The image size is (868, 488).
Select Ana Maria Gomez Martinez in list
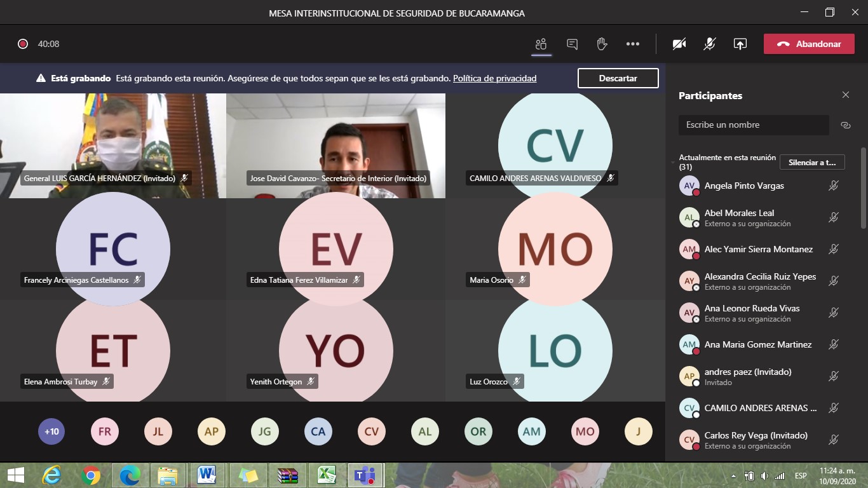757,344
